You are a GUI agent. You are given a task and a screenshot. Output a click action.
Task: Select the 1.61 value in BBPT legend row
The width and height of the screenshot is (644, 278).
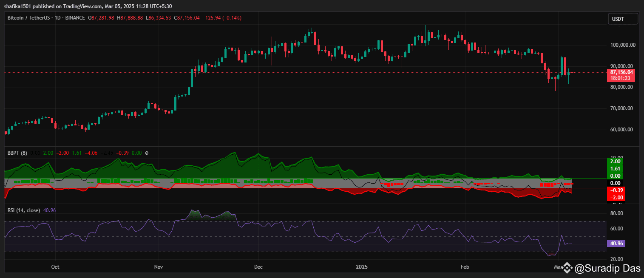point(77,153)
